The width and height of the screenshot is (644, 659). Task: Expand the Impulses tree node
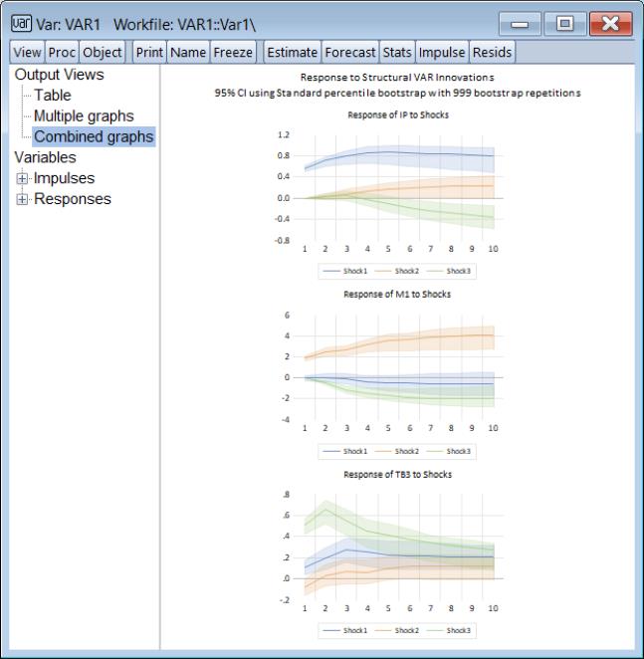pyautogui.click(x=22, y=179)
